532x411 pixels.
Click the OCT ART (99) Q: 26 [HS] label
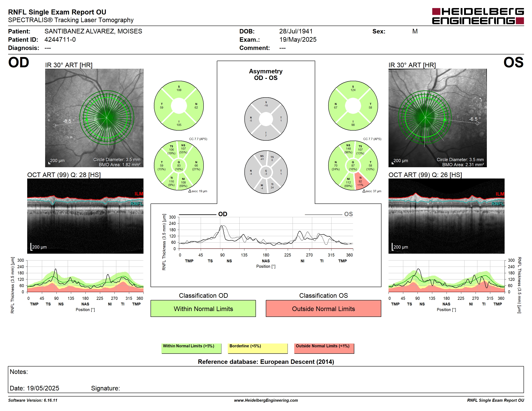(x=425, y=175)
